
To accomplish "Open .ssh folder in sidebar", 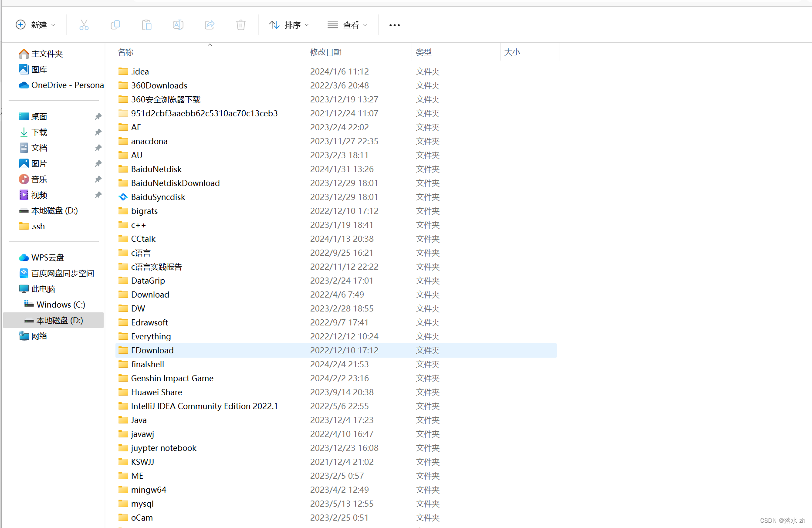I will 32,226.
